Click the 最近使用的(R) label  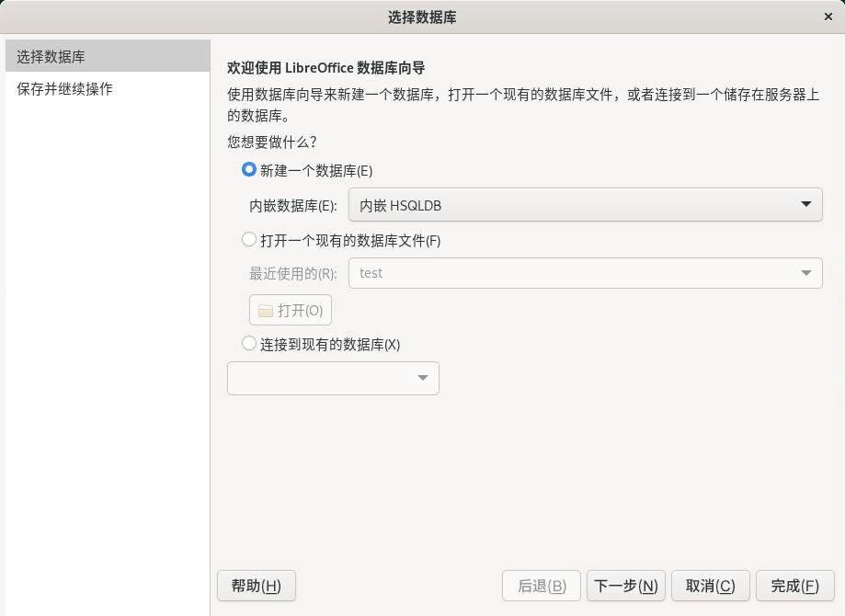click(x=292, y=273)
